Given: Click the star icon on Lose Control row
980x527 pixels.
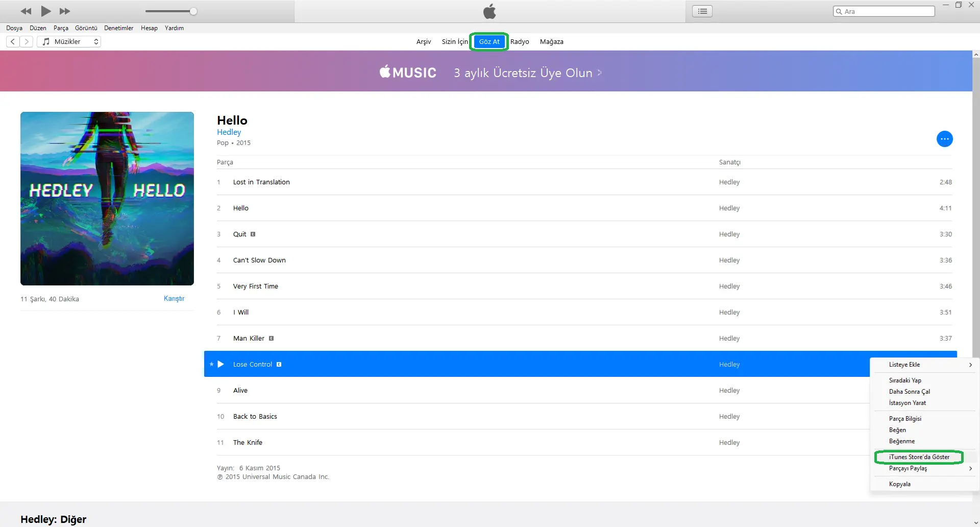Looking at the screenshot, I should tap(211, 364).
